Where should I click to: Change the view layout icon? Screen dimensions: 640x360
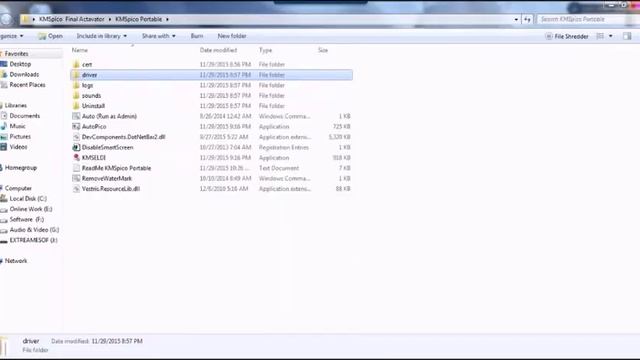[600, 36]
